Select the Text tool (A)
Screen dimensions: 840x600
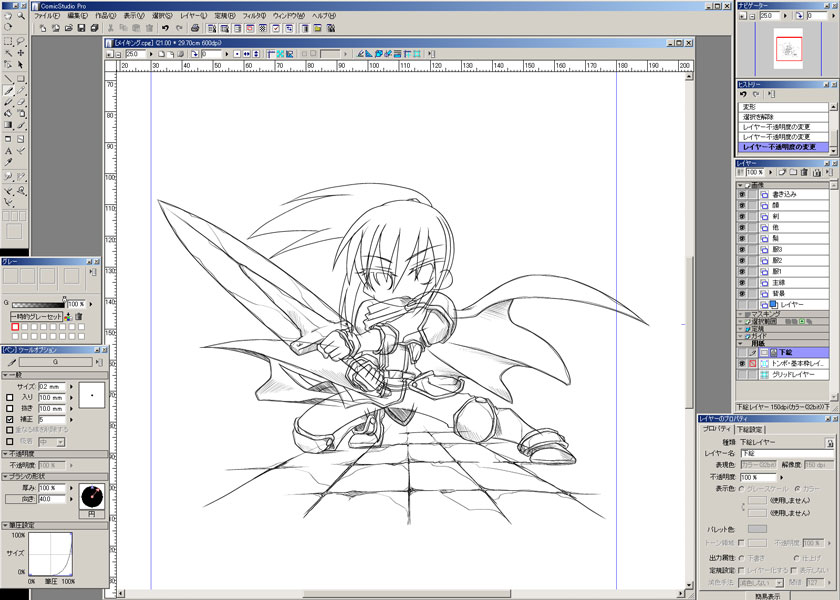click(x=8, y=151)
